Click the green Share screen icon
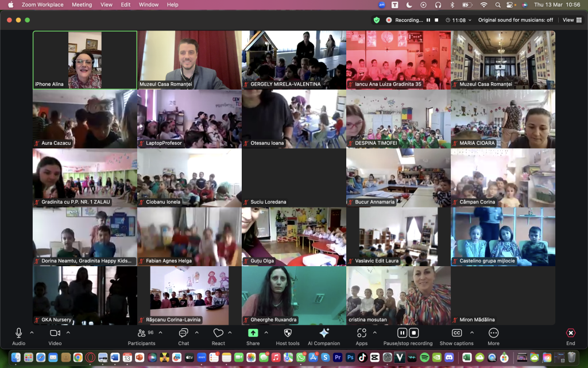Image resolution: width=588 pixels, height=368 pixels. click(253, 333)
